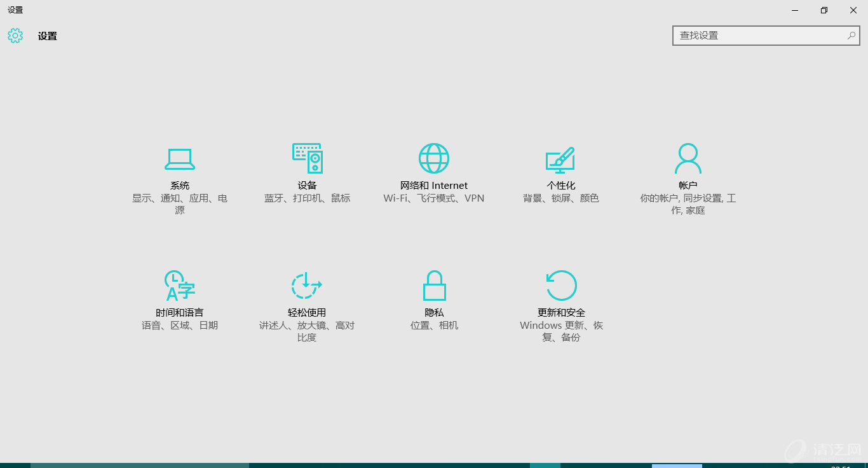The height and width of the screenshot is (468, 868).
Task: Close the 设置 window
Action: coord(853,10)
